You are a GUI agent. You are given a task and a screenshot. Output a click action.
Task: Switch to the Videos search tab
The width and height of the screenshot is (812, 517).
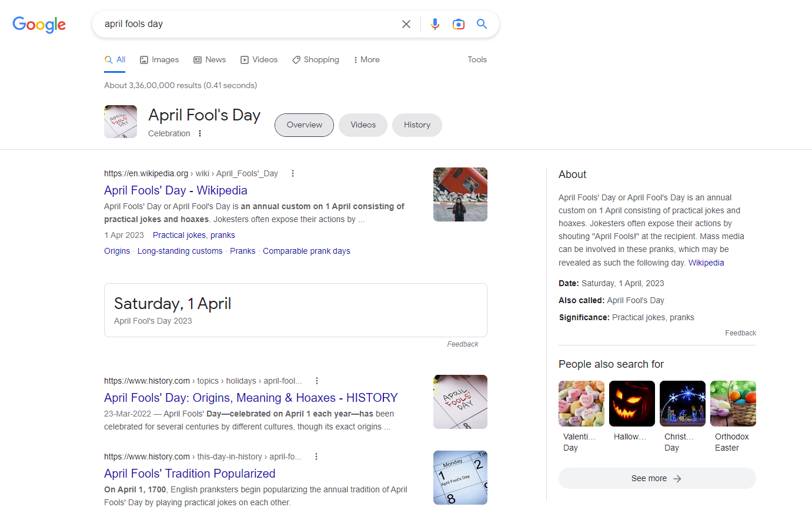click(259, 60)
